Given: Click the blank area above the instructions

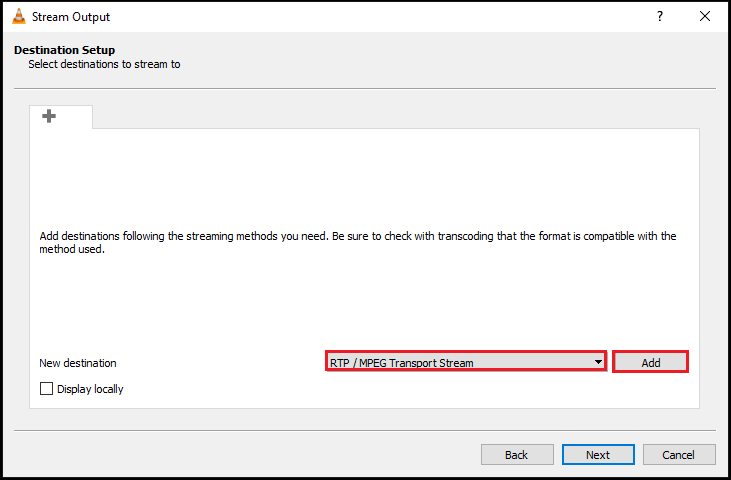Looking at the screenshot, I should tap(360, 180).
